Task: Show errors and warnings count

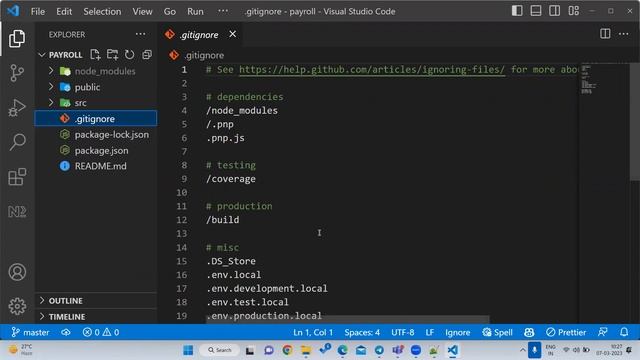Action: coord(101,332)
